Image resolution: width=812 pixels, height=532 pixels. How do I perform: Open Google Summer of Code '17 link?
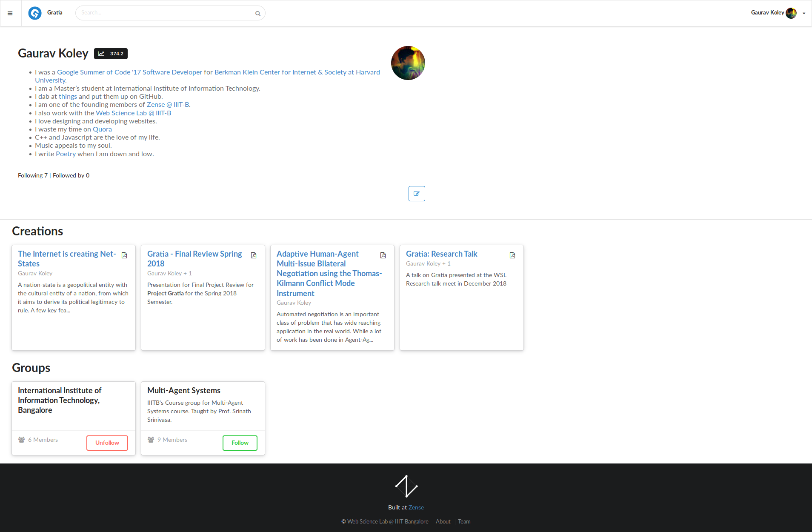click(x=129, y=72)
